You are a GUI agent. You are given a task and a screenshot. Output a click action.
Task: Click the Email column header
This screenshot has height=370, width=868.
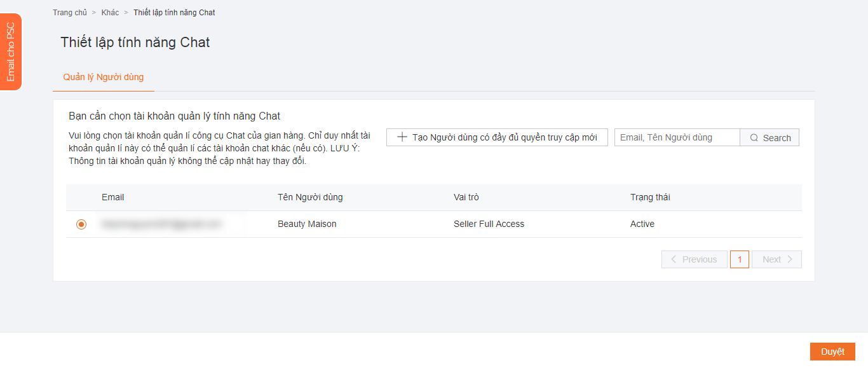pyautogui.click(x=112, y=197)
